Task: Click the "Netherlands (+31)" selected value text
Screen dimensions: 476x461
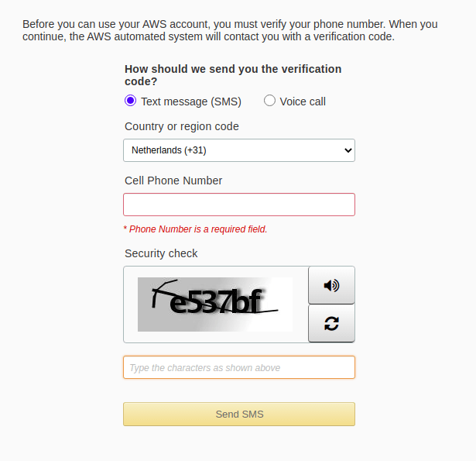Action: pos(169,150)
